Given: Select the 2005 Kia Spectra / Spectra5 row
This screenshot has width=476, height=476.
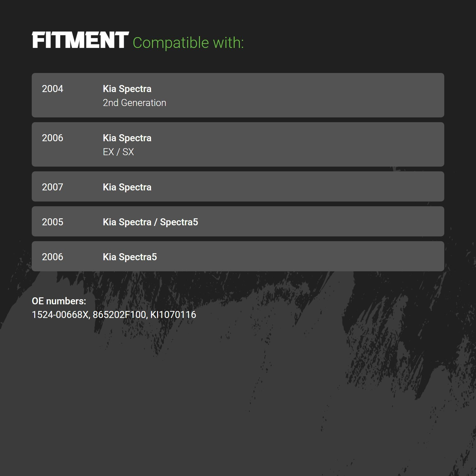Looking at the screenshot, I should click(238, 221).
